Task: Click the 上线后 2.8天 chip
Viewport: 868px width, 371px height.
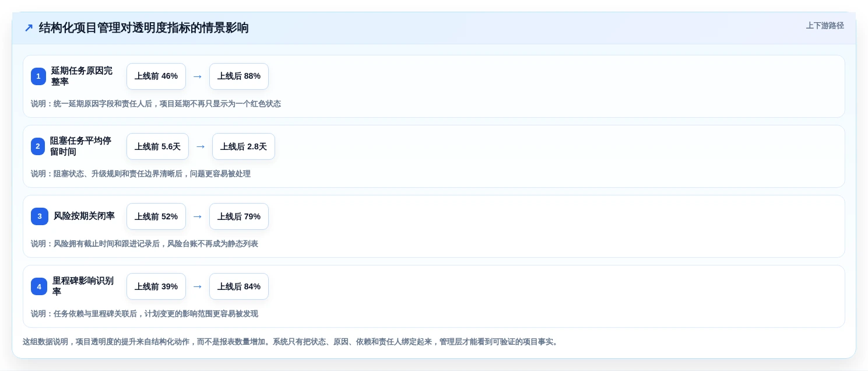Action: click(244, 146)
